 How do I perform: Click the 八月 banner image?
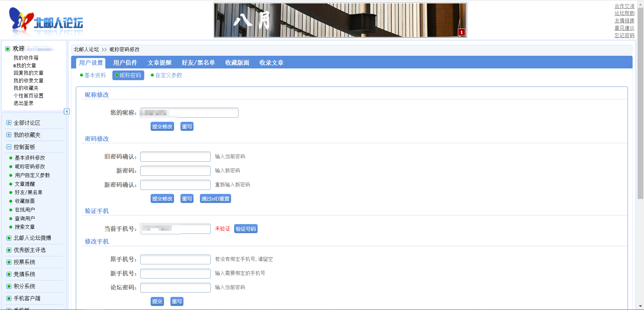(340, 20)
